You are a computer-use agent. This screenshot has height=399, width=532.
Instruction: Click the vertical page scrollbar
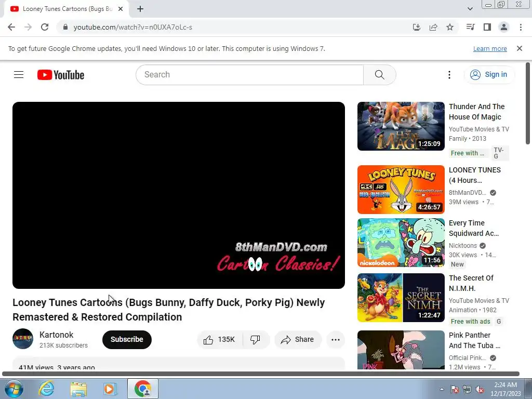coord(528,103)
